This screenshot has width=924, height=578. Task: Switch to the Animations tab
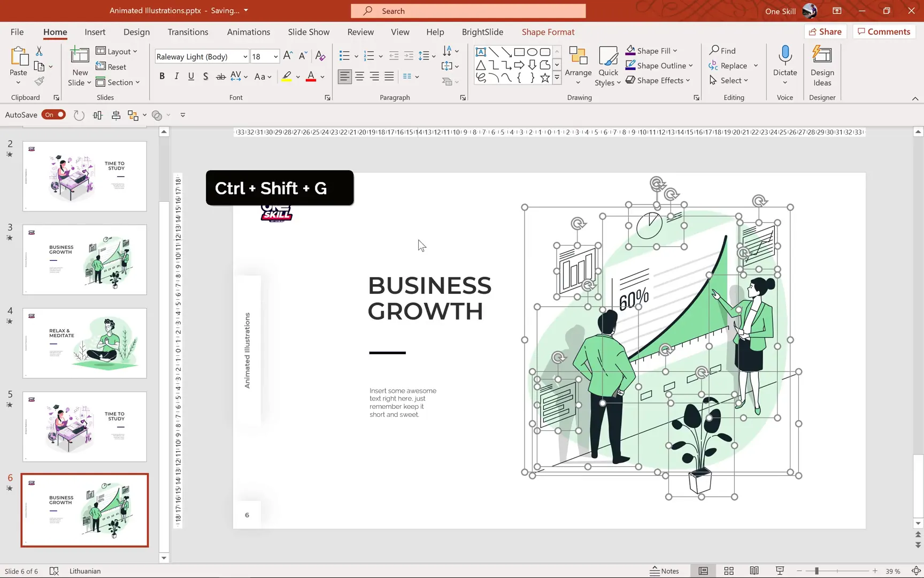(x=248, y=32)
